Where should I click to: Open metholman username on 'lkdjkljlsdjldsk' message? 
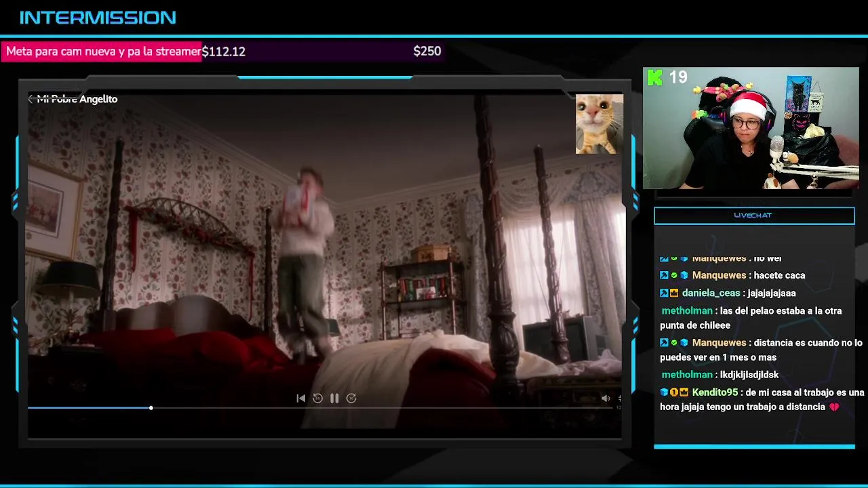click(687, 374)
